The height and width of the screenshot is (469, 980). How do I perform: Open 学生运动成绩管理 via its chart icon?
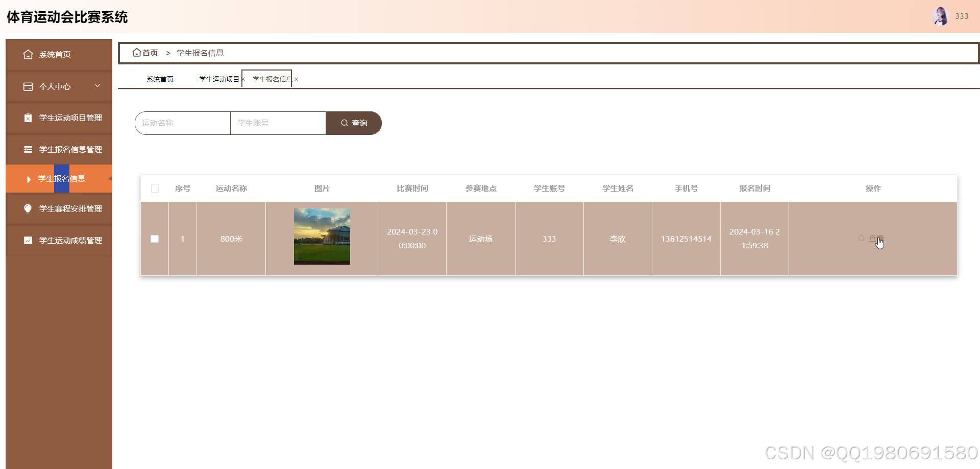tap(28, 240)
